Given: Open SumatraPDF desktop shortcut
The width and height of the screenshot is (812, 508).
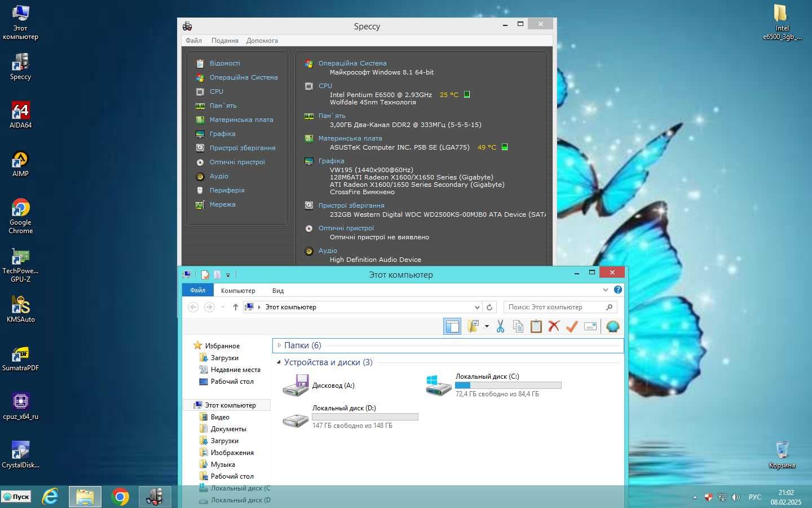Looking at the screenshot, I should point(20,358).
